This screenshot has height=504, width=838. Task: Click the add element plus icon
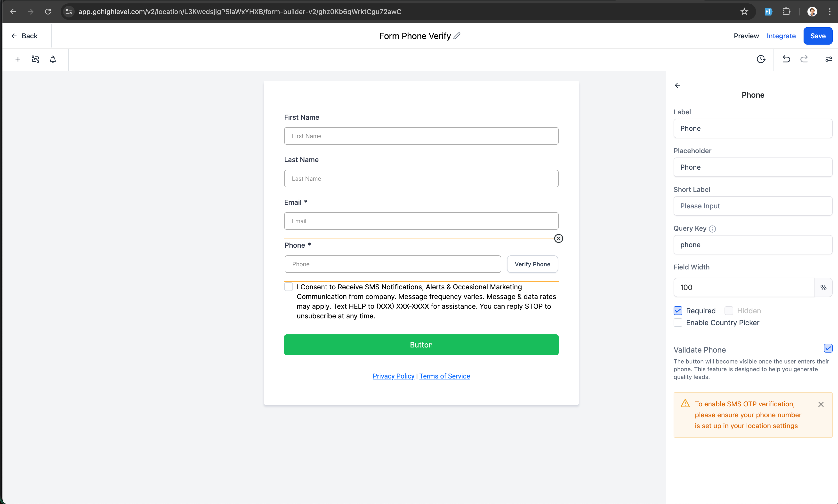point(18,59)
